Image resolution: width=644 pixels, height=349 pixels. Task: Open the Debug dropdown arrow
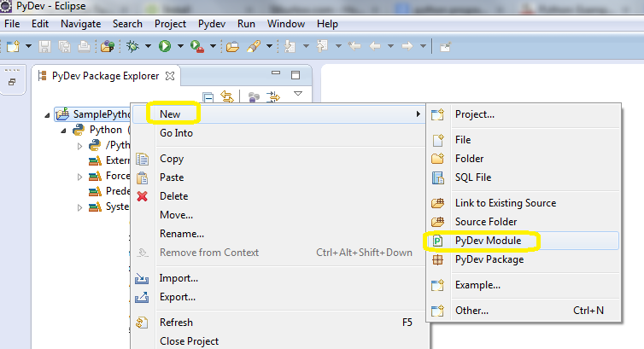tap(148, 46)
